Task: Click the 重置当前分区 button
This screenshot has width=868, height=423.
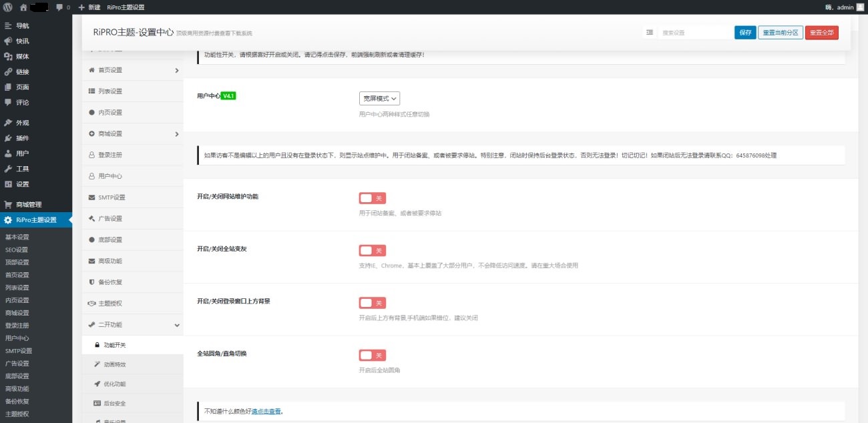Action: pyautogui.click(x=781, y=33)
